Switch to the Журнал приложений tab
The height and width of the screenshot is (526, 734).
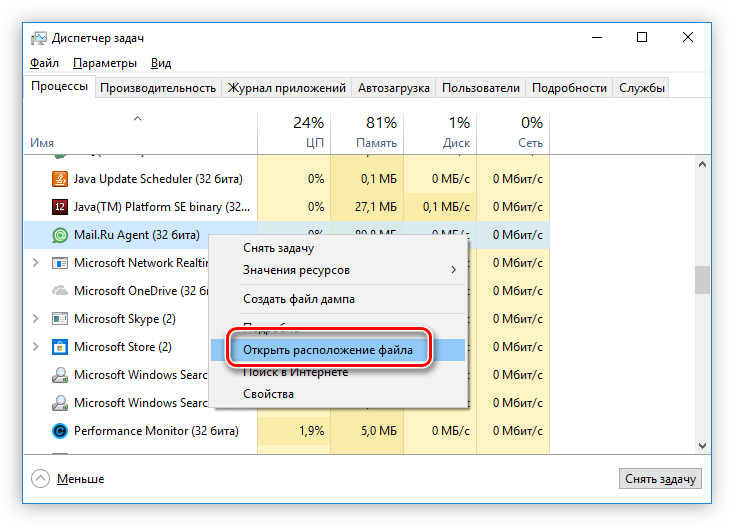click(x=286, y=88)
